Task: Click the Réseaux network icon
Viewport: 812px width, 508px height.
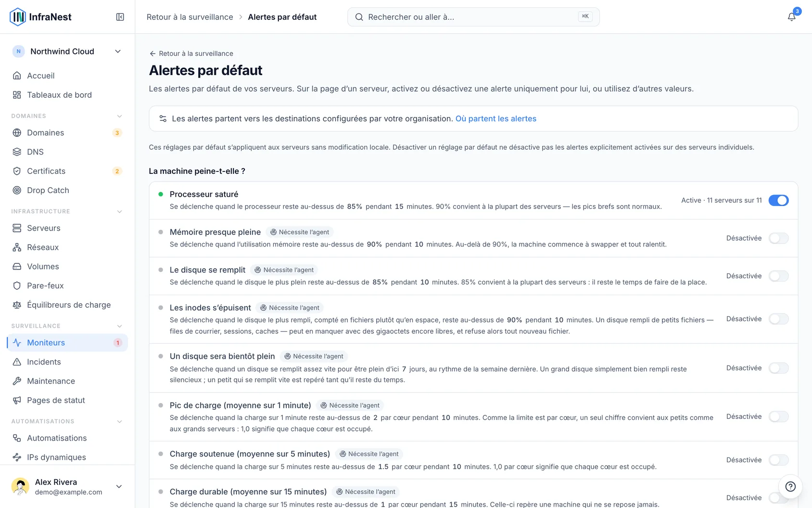Action: (x=17, y=247)
